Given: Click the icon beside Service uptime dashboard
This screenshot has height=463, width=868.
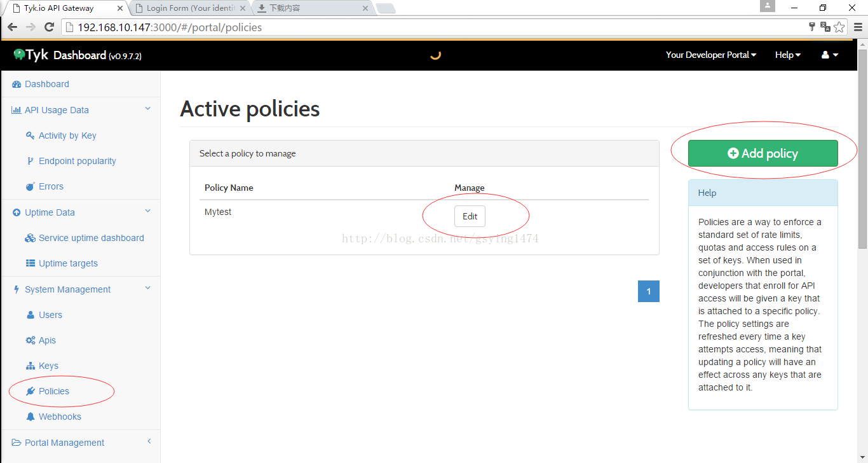Looking at the screenshot, I should coord(30,238).
